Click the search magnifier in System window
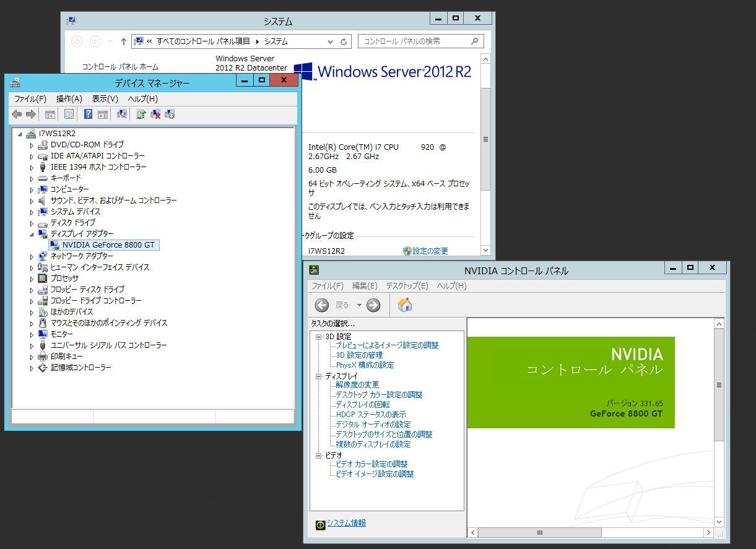This screenshot has width=756, height=549. tap(475, 41)
